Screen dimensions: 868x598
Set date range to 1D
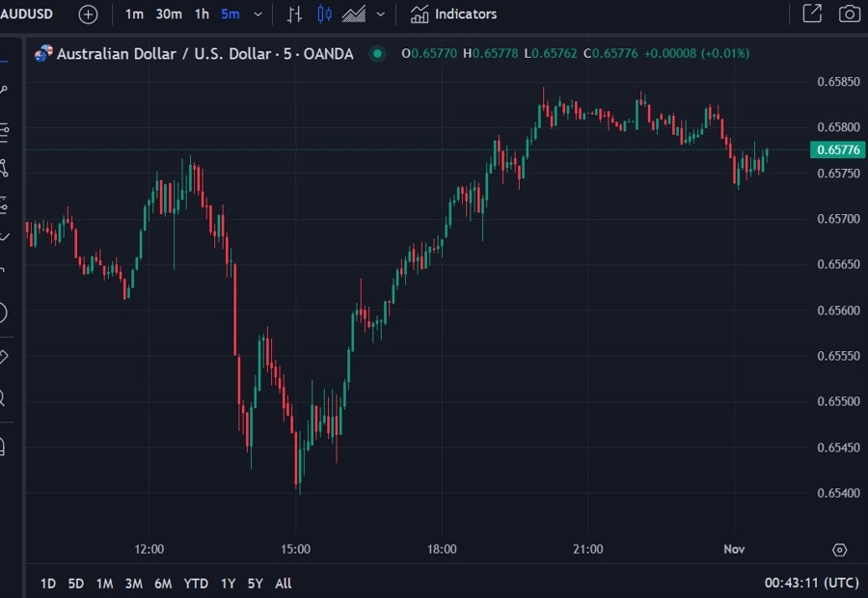point(48,584)
